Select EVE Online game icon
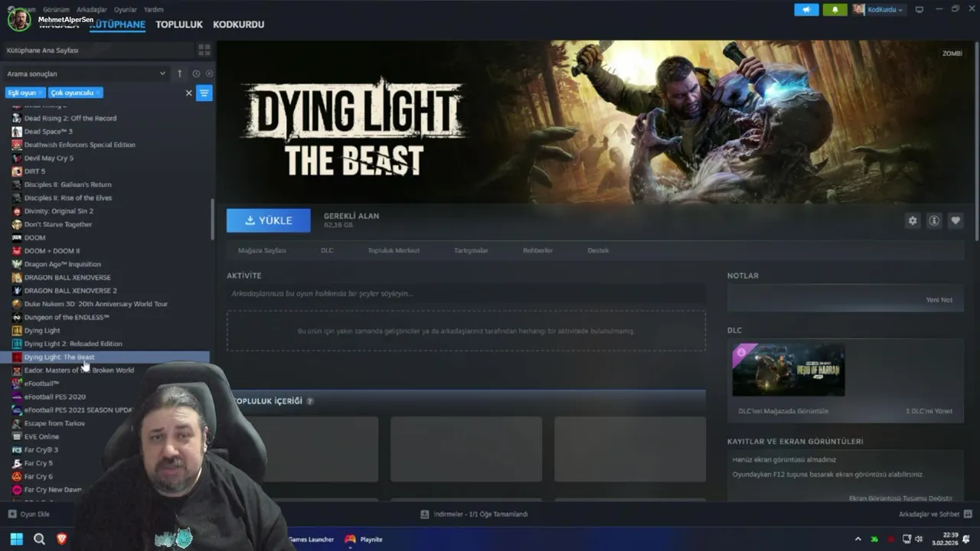Image resolution: width=980 pixels, height=551 pixels. (17, 436)
